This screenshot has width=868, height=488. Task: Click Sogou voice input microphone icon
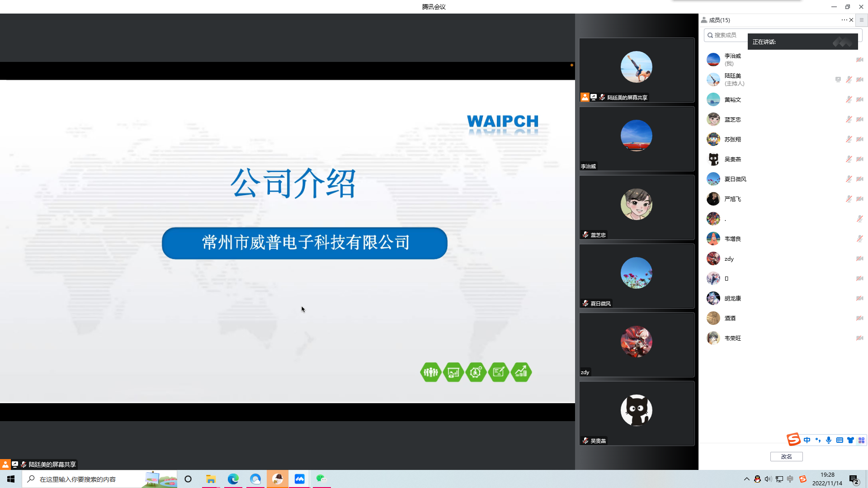coord(828,440)
